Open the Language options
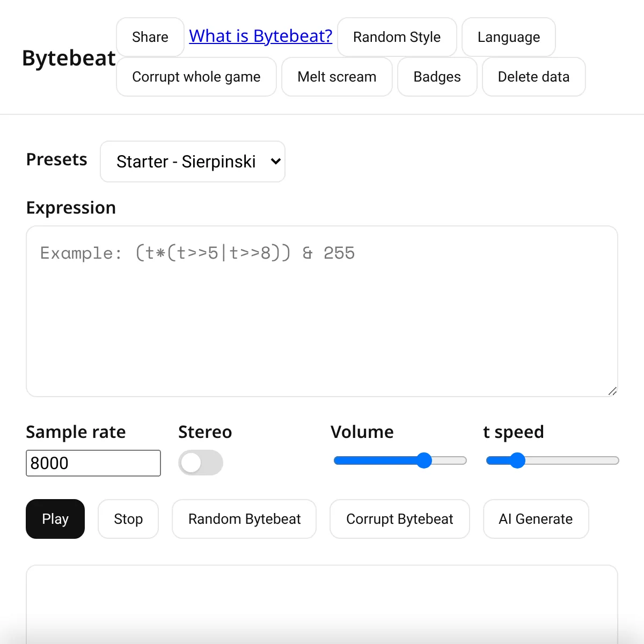This screenshot has width=644, height=644. coord(508,37)
